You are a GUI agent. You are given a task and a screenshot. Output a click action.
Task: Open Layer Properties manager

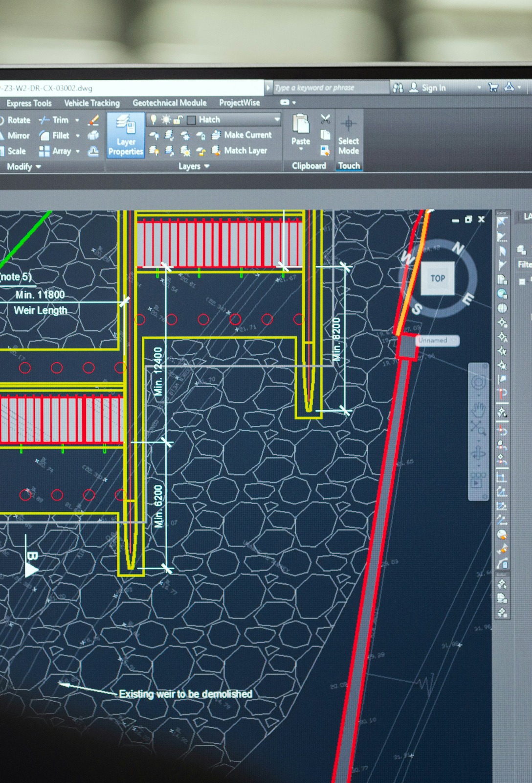125,135
